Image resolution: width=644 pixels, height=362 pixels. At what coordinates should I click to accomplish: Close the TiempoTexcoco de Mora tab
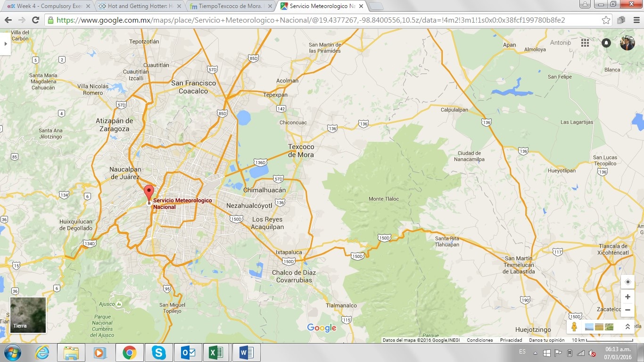(x=270, y=6)
